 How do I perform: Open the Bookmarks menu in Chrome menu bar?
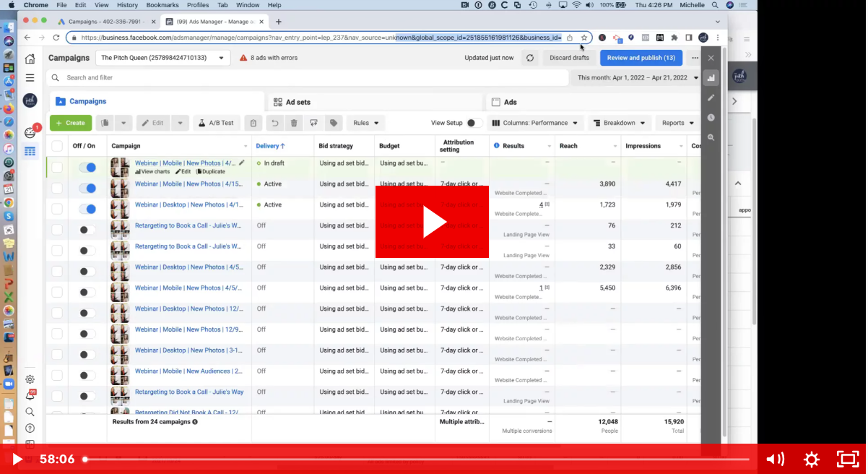pos(162,5)
